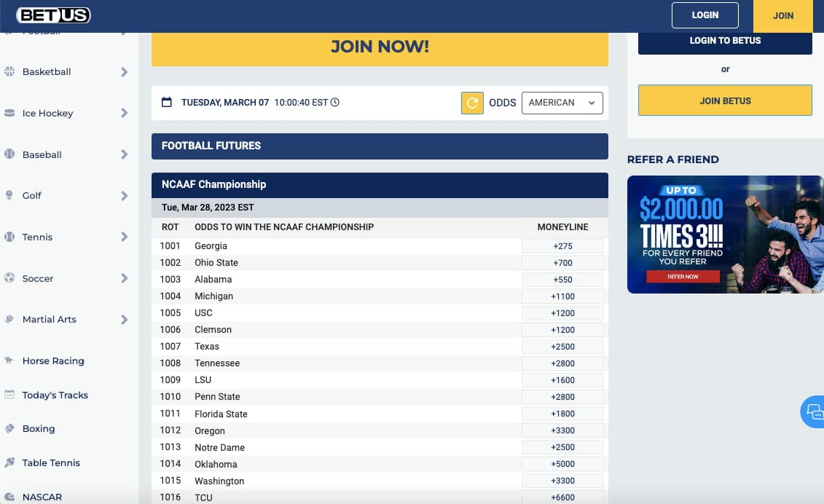Click the calendar icon beside the date
Image resolution: width=824 pixels, height=504 pixels.
pyautogui.click(x=167, y=102)
